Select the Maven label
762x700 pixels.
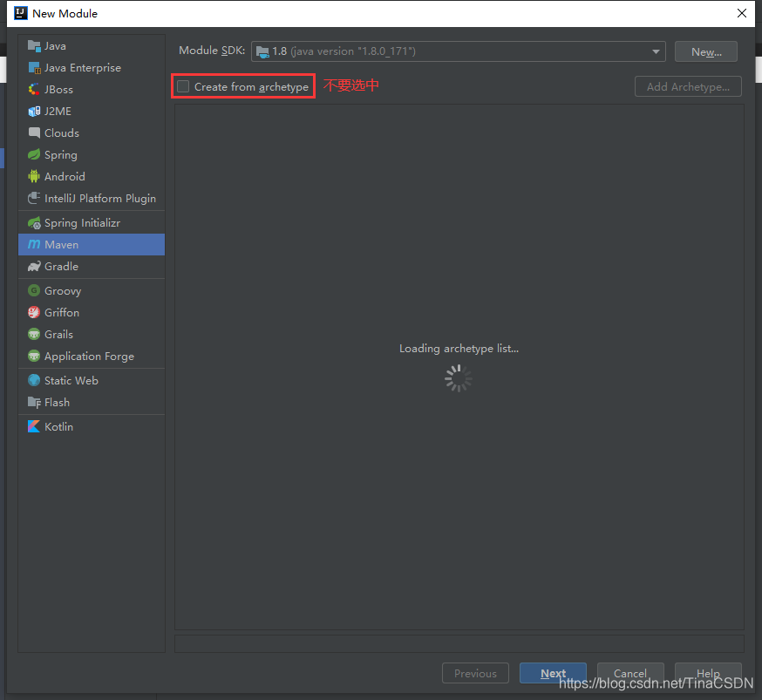[61, 244]
